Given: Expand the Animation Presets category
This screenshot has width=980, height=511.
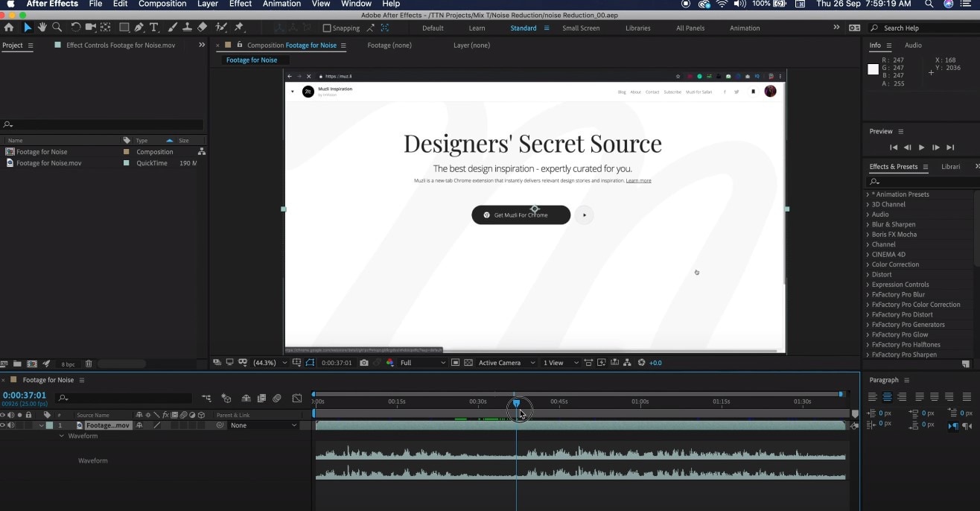Looking at the screenshot, I should click(x=868, y=194).
